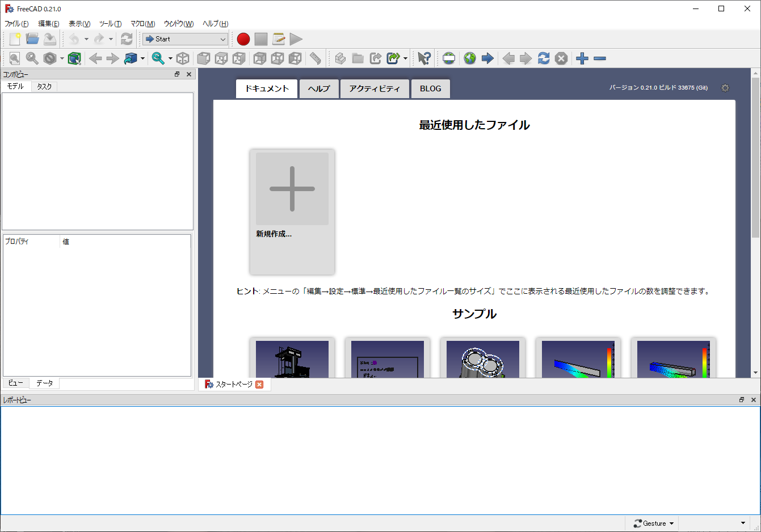
Task: Click the Save document toolbar icon
Action: point(50,39)
